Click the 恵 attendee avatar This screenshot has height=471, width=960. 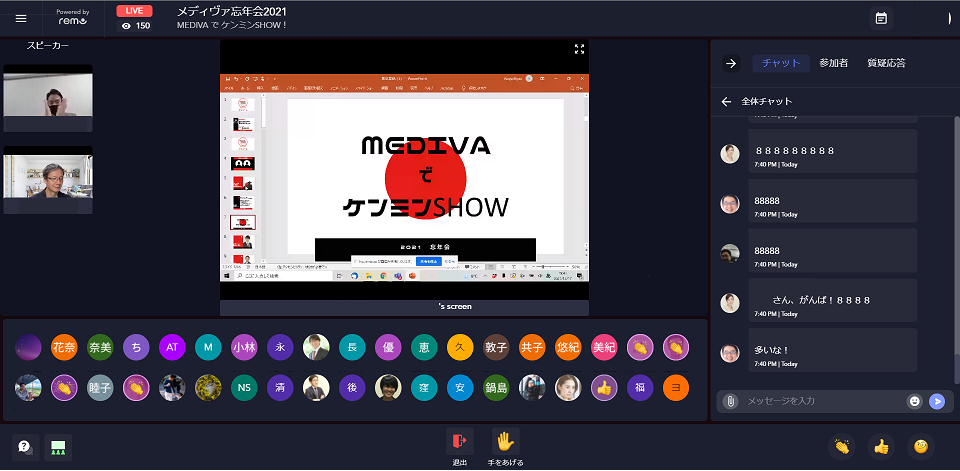coord(424,347)
